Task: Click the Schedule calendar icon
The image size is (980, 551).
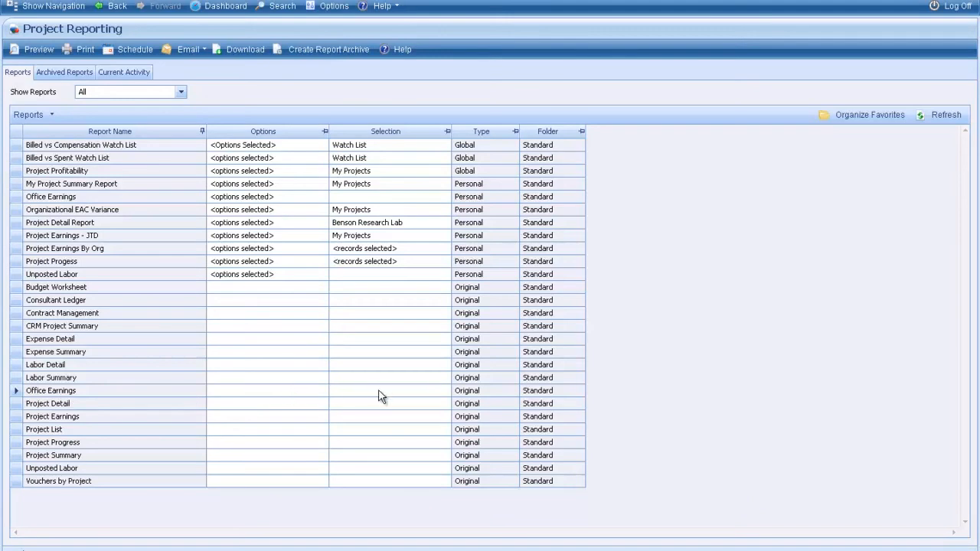Action: click(108, 49)
